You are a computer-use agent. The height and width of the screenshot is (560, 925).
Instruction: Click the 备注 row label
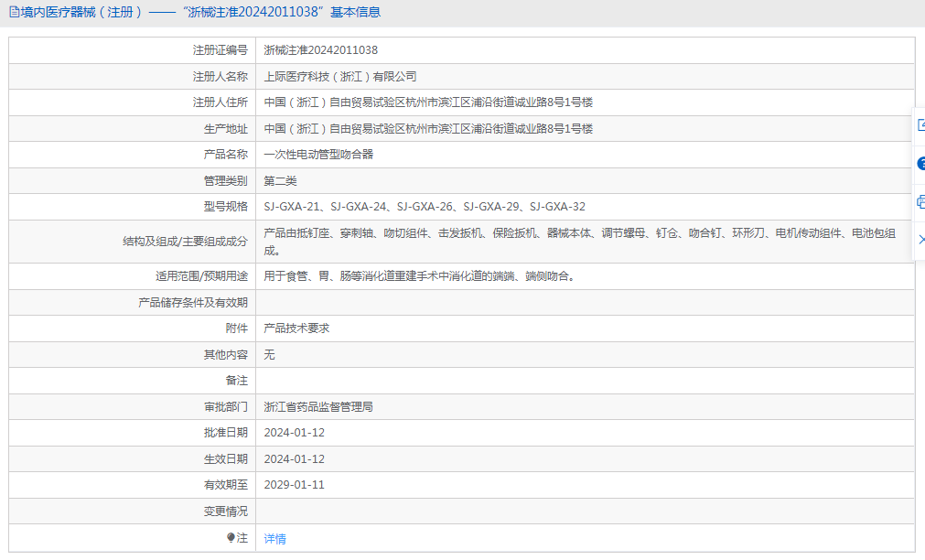(237, 381)
